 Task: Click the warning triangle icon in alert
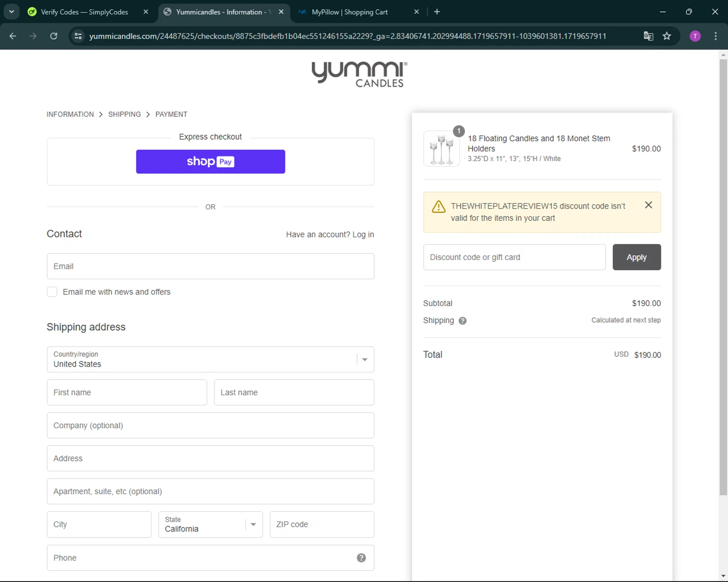click(439, 207)
